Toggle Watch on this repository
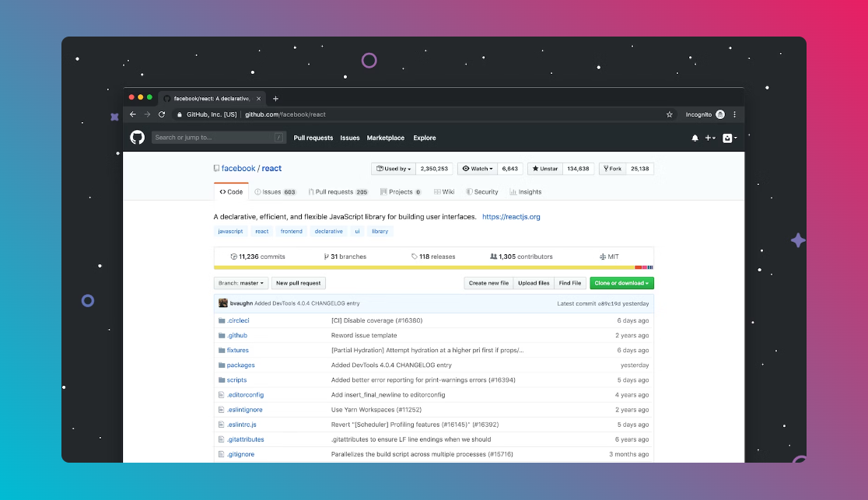The width and height of the screenshot is (868, 500). pos(478,169)
